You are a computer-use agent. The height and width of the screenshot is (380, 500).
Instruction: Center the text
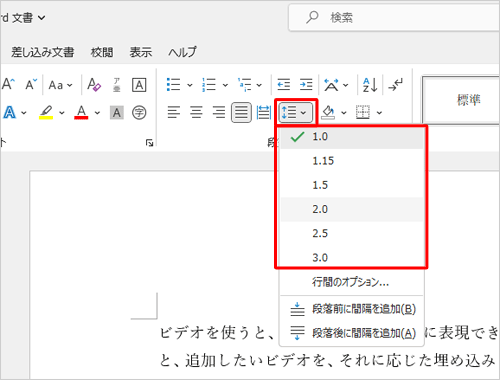point(196,112)
